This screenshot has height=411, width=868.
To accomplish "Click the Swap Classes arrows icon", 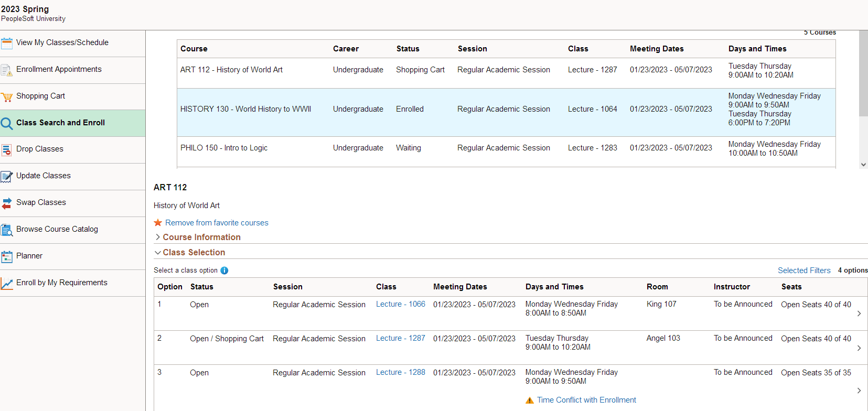I will [7, 203].
